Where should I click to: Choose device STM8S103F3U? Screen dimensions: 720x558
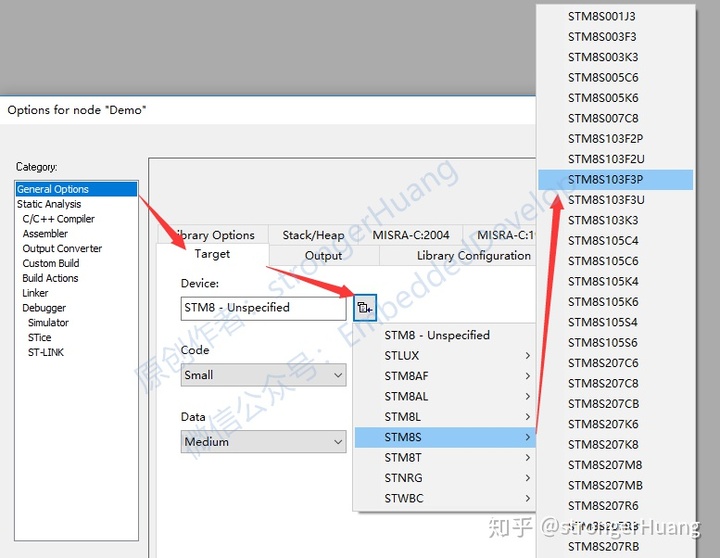(x=615, y=200)
